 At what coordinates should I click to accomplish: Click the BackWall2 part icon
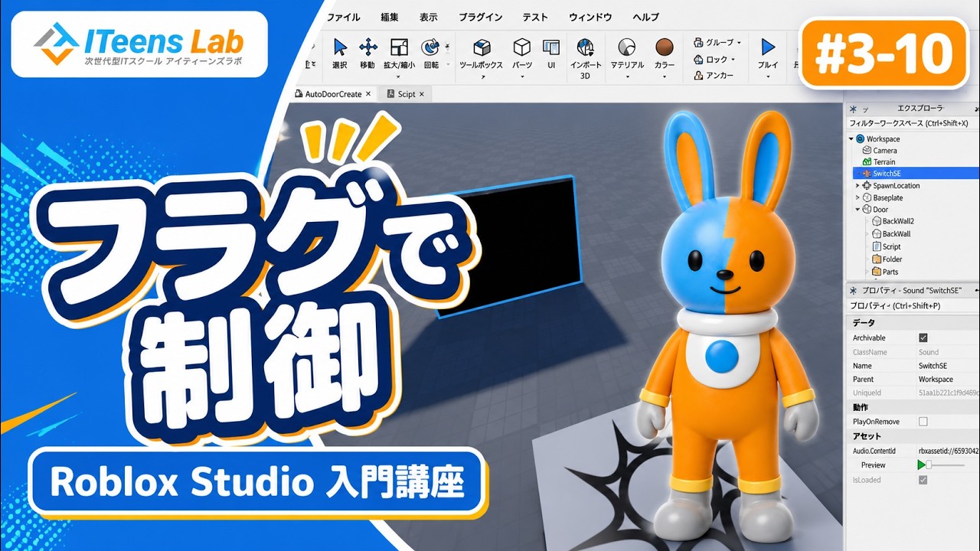click(877, 221)
